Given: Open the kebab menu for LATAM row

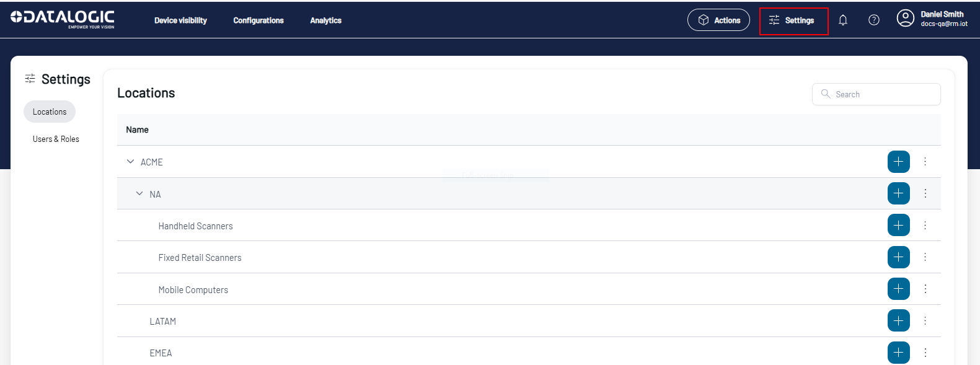Looking at the screenshot, I should tap(925, 321).
